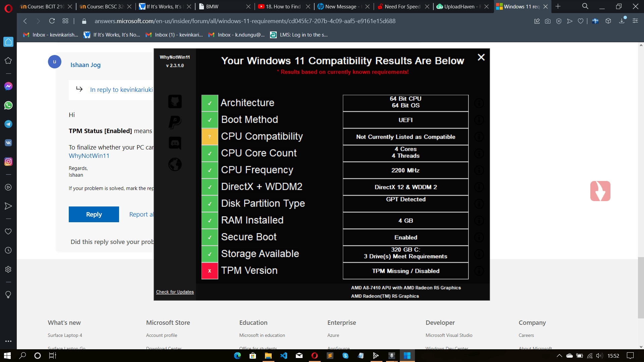644x362 pixels.
Task: Open Telegram in the sidebar
Action: (8, 124)
